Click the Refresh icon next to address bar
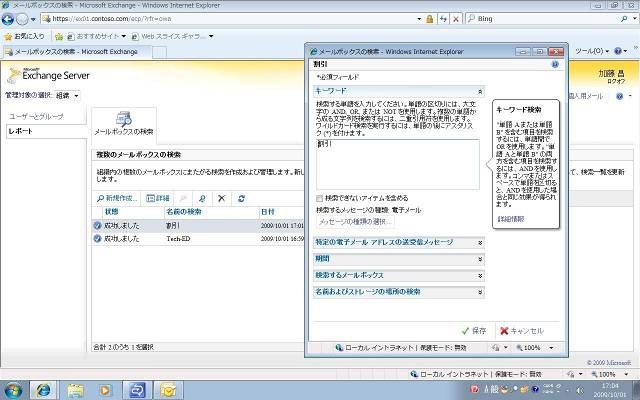The width and height of the screenshot is (640, 400). [x=443, y=19]
